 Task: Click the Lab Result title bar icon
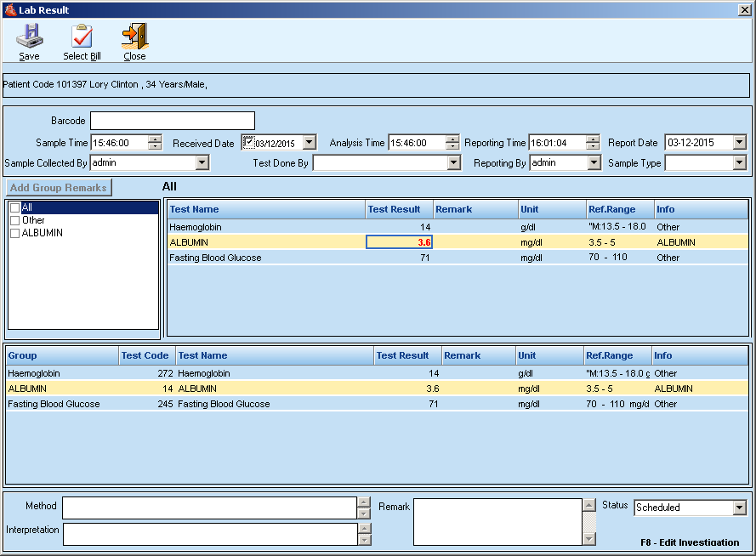pos(9,9)
